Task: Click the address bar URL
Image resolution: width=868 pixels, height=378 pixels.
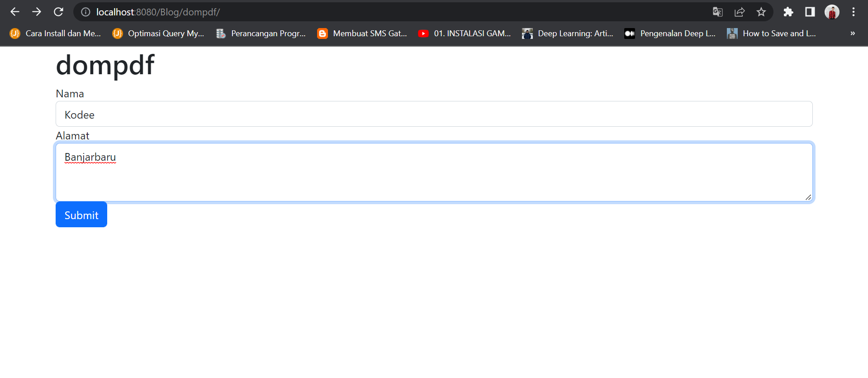Action: tap(158, 12)
